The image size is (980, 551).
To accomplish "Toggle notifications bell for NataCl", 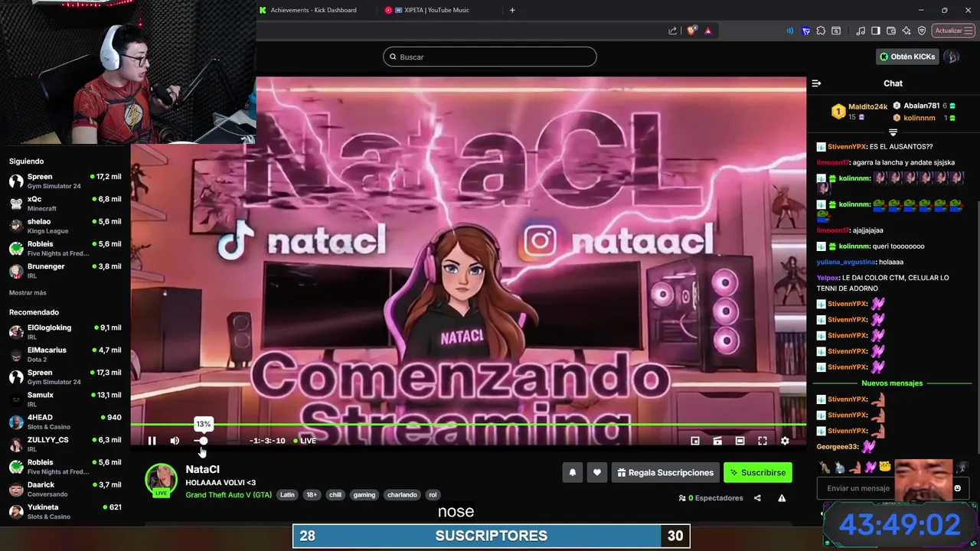I will click(x=572, y=473).
